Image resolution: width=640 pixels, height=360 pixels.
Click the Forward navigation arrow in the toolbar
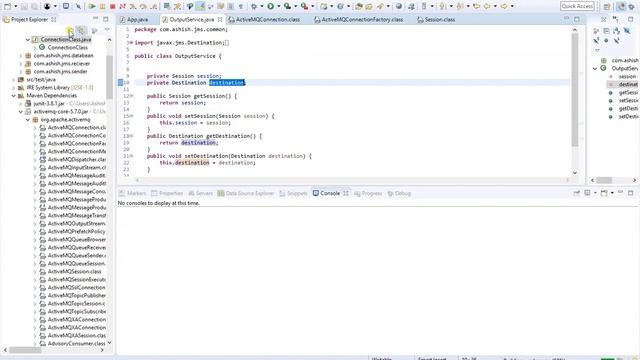tap(504, 6)
